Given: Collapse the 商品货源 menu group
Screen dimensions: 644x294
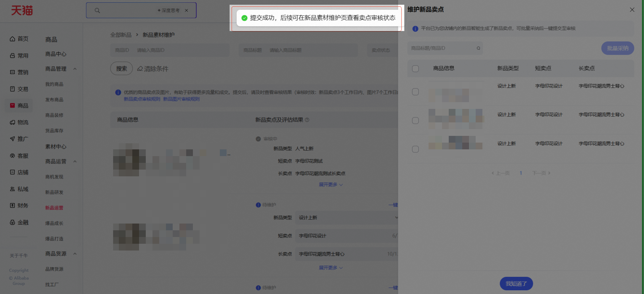Looking at the screenshot, I should [x=75, y=254].
